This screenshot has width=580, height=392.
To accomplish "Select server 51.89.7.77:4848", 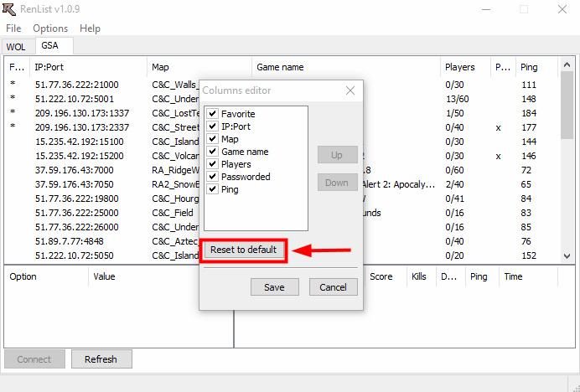I will coord(70,241).
